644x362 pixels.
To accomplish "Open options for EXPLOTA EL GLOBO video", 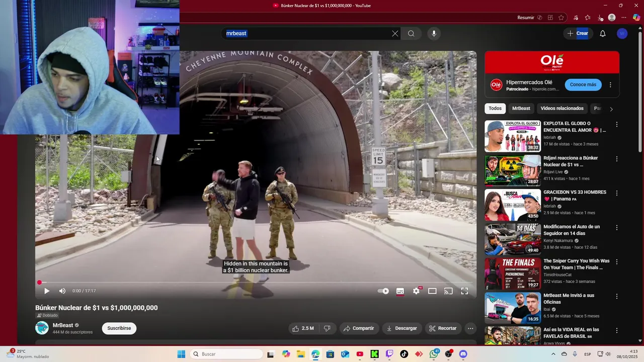I will coord(617,124).
